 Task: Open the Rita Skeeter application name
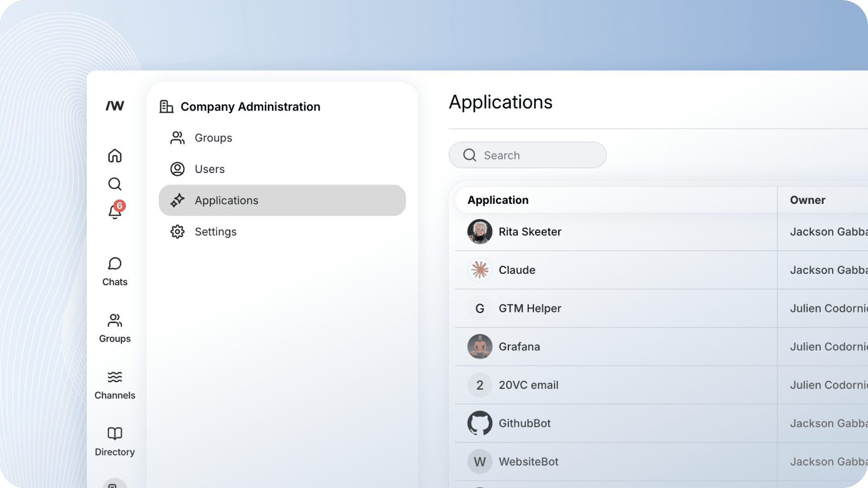[530, 232]
